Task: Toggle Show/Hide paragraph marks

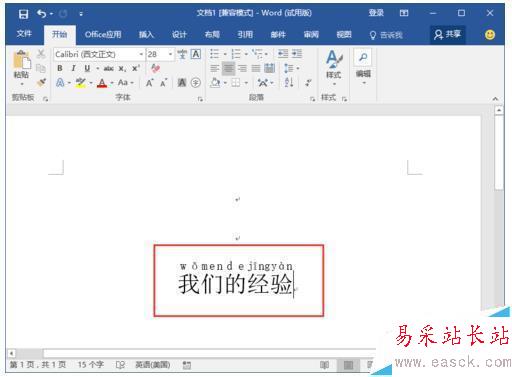Action: (x=309, y=82)
